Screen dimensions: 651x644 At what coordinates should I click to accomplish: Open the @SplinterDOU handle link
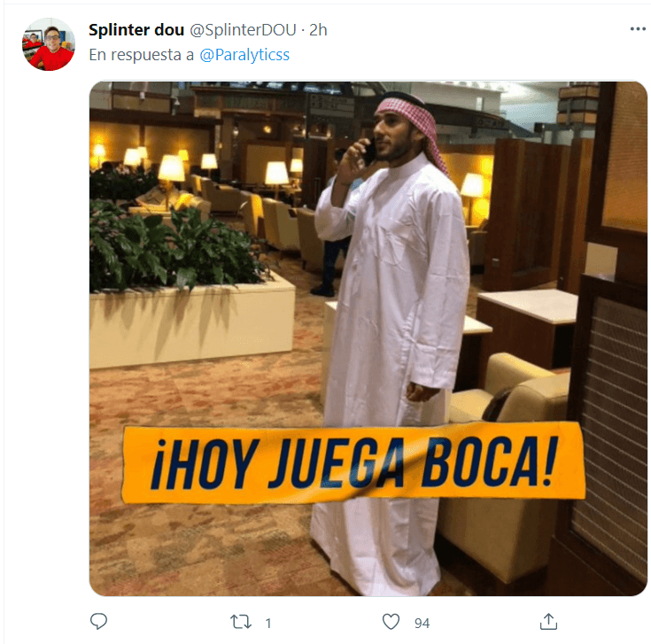tap(243, 30)
